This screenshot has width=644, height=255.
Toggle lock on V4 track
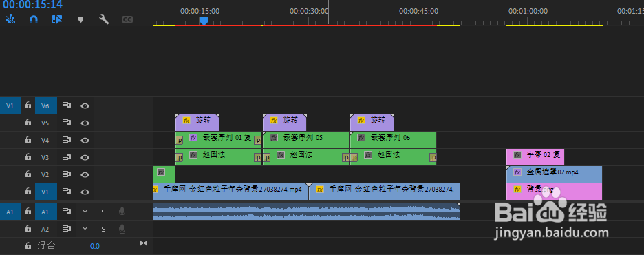pos(28,140)
